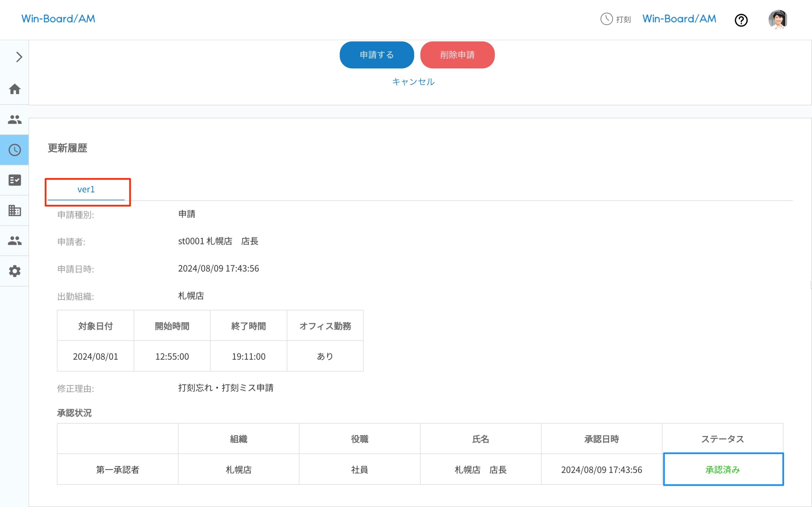Screen dimensions: 812x507
Task: Click the ステータス column header
Action: click(723, 439)
